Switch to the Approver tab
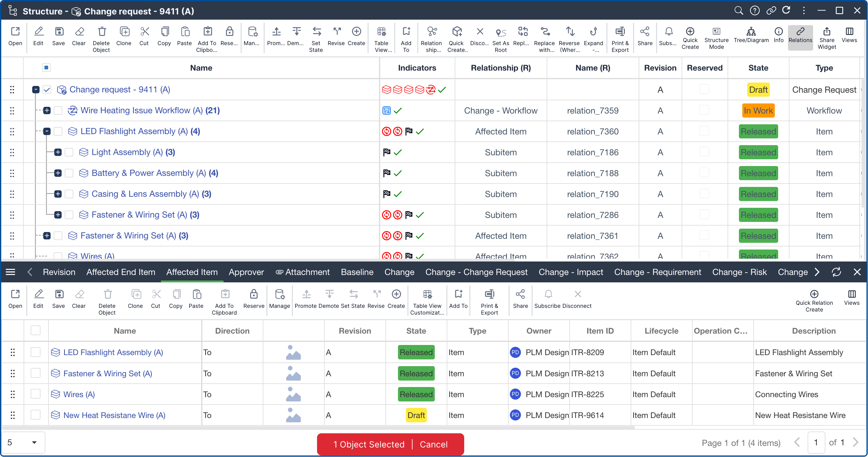The height and width of the screenshot is (457, 868). 246,272
